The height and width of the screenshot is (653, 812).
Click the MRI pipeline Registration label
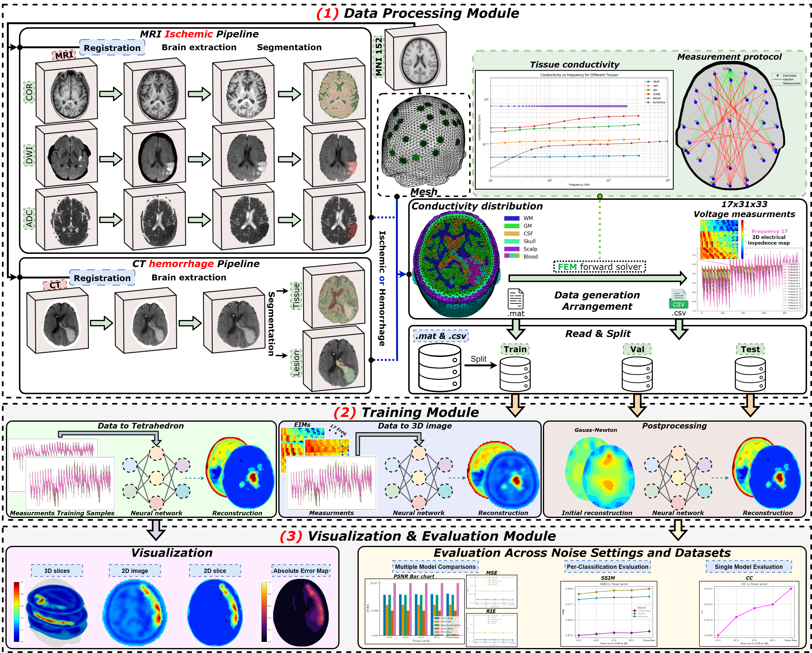(112, 48)
